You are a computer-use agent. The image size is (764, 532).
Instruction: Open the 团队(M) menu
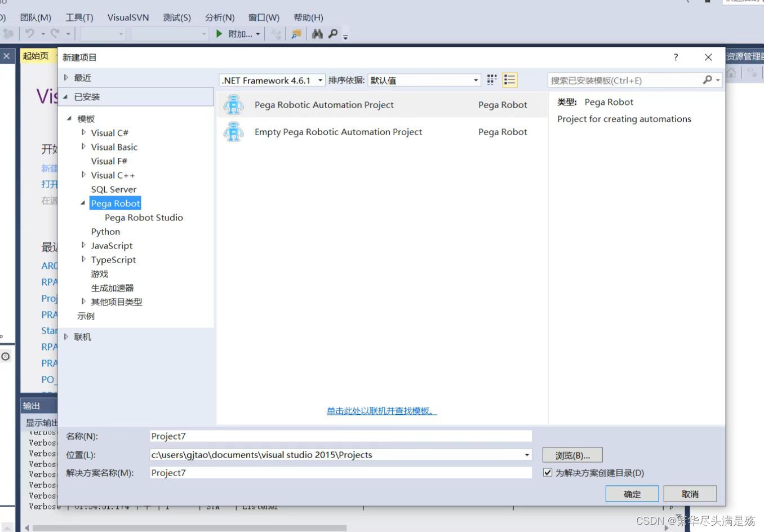(35, 17)
